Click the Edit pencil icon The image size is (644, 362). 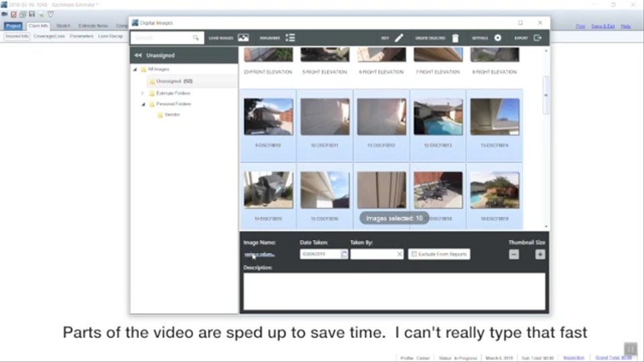(399, 38)
